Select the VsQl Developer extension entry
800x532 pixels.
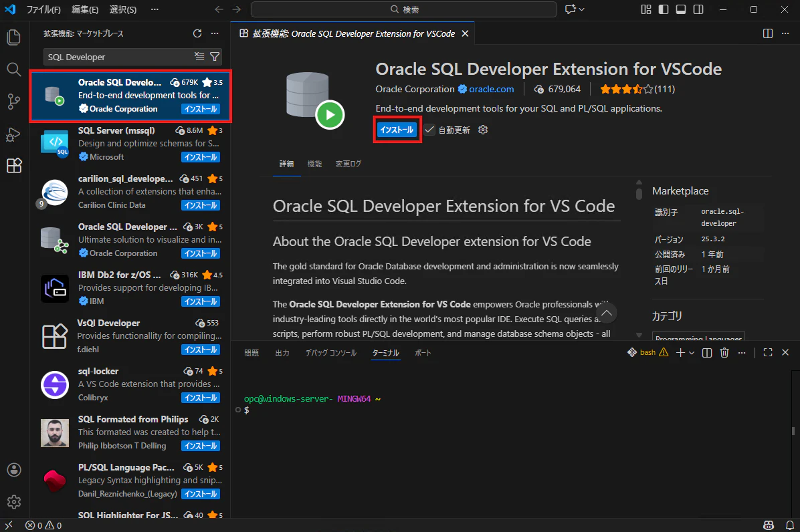[130, 336]
